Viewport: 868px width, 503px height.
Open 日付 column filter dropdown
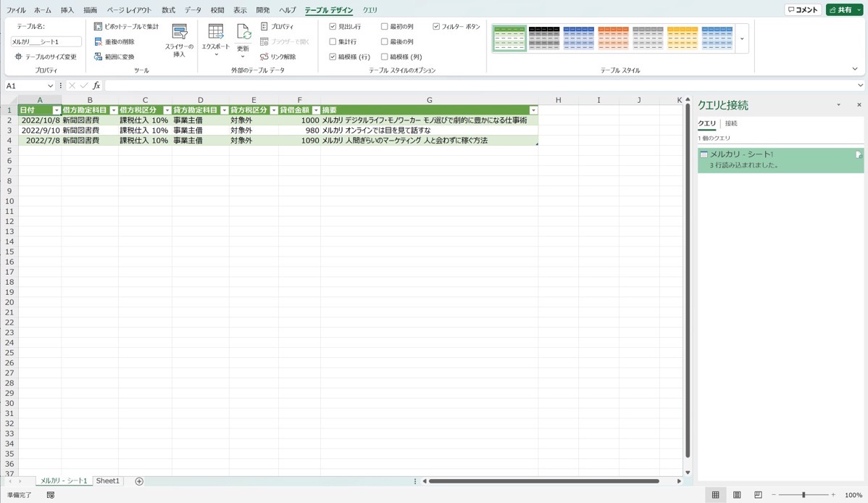tap(57, 110)
